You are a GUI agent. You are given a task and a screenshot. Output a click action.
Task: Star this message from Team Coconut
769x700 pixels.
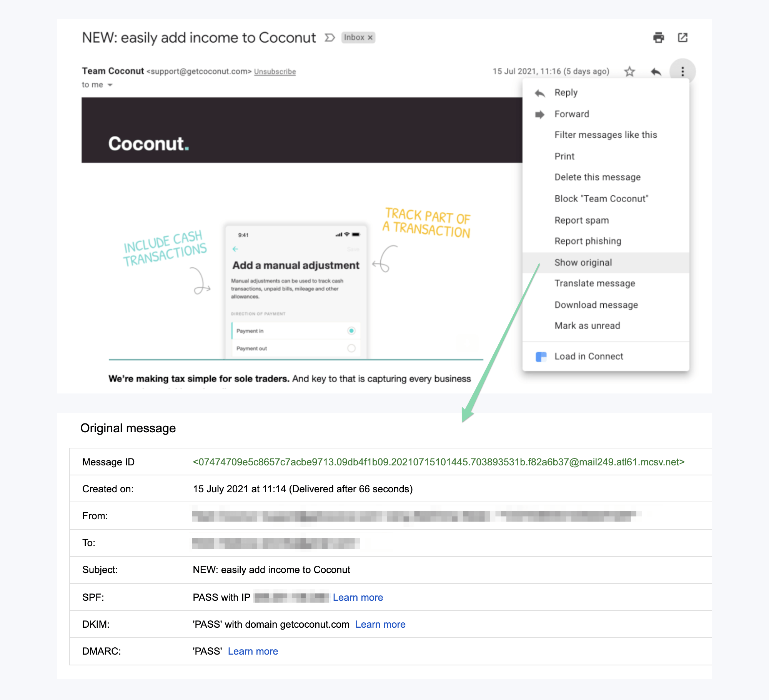click(x=629, y=71)
